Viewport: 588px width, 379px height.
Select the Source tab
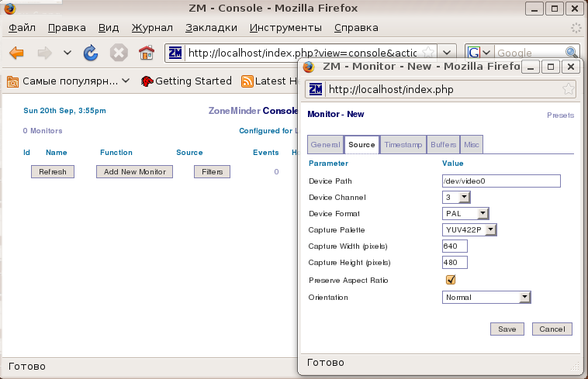click(361, 145)
